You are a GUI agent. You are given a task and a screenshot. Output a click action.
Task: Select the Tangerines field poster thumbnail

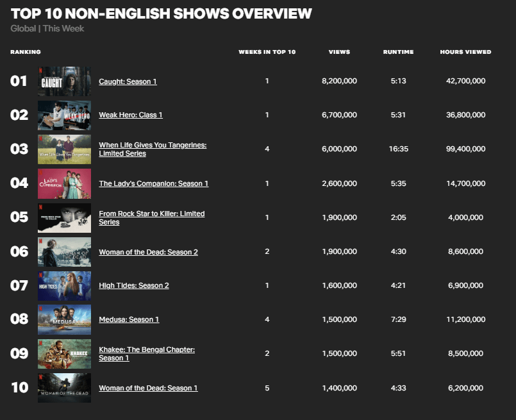[x=65, y=149]
